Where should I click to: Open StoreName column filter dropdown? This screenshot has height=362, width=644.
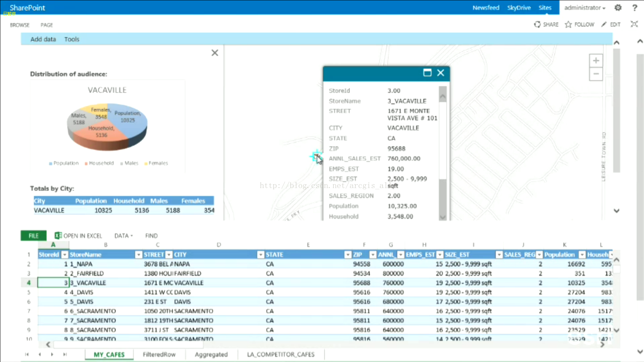coord(138,255)
